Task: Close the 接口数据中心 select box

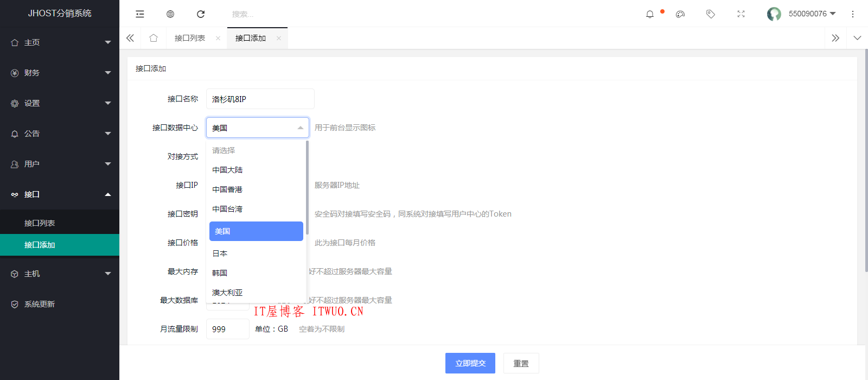Action: (x=258, y=128)
